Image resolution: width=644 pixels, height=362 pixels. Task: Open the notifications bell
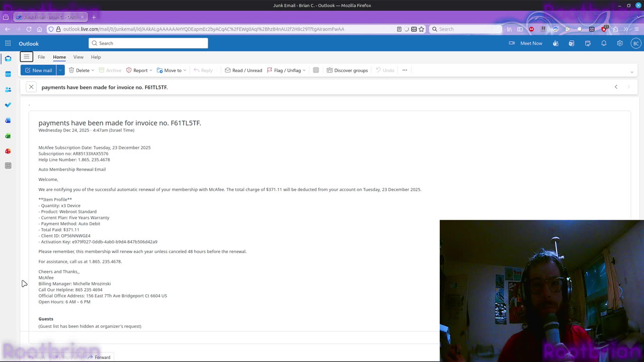click(604, 43)
